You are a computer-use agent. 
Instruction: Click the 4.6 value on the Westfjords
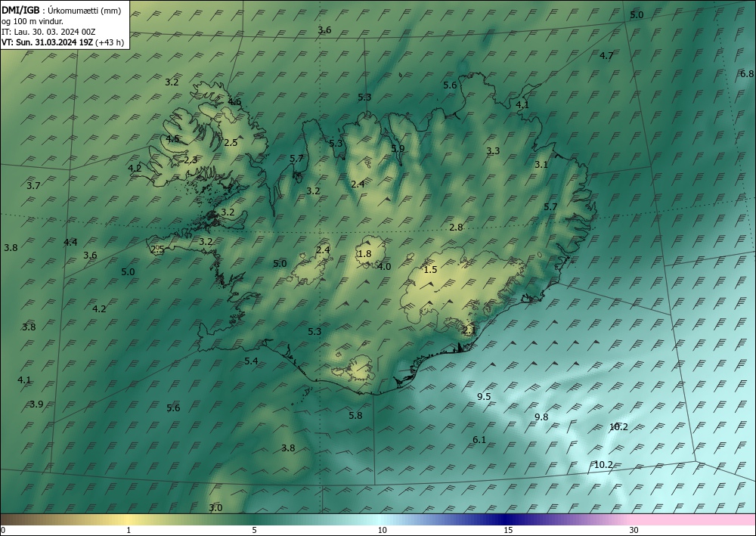tap(234, 102)
